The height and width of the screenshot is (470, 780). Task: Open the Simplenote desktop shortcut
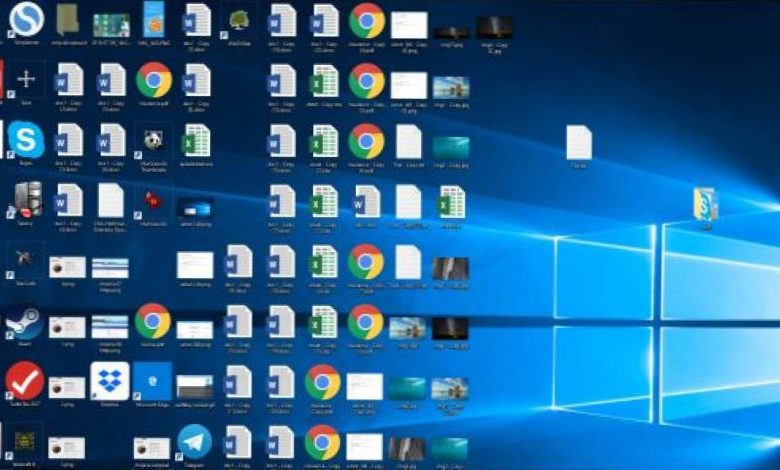(x=26, y=20)
